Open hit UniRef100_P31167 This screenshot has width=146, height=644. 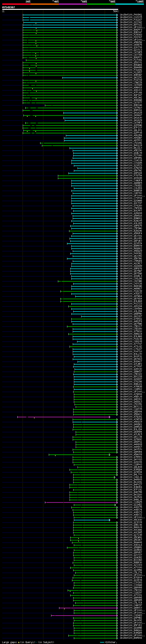[131, 20]
